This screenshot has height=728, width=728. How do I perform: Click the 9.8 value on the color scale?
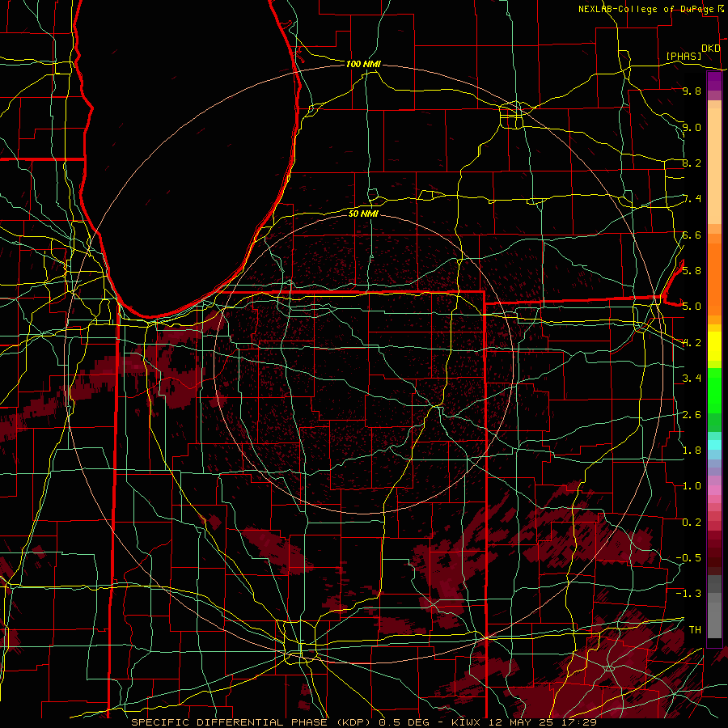pos(692,91)
